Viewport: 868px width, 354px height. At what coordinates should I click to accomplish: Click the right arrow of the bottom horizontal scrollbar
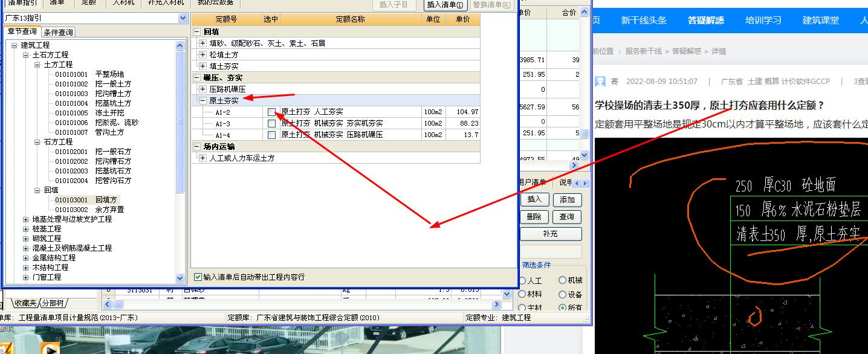496,304
